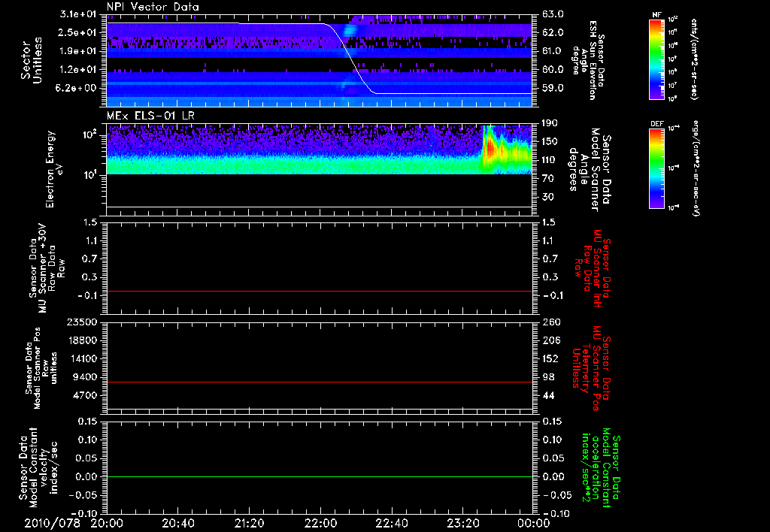Click the 23500 scanner position tick label

tap(82, 322)
